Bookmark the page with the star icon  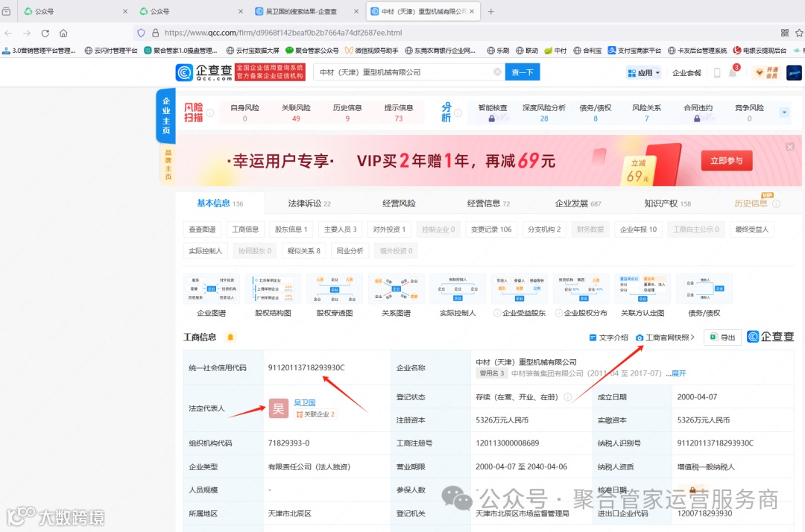click(799, 33)
